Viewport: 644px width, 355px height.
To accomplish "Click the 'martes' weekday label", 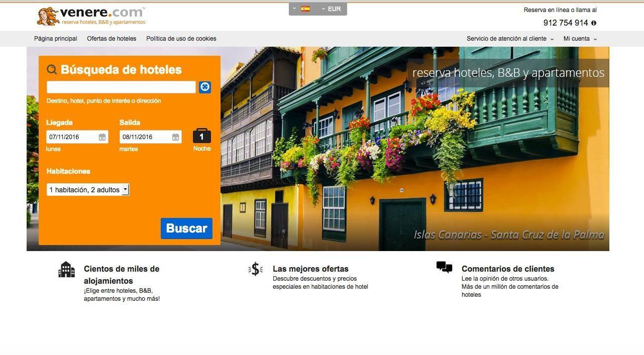I will tap(129, 149).
